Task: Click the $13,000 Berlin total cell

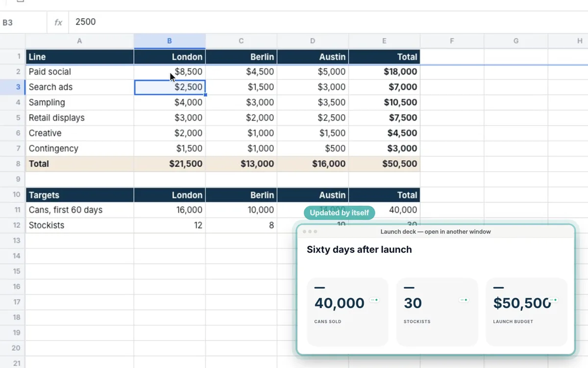Action: point(241,164)
